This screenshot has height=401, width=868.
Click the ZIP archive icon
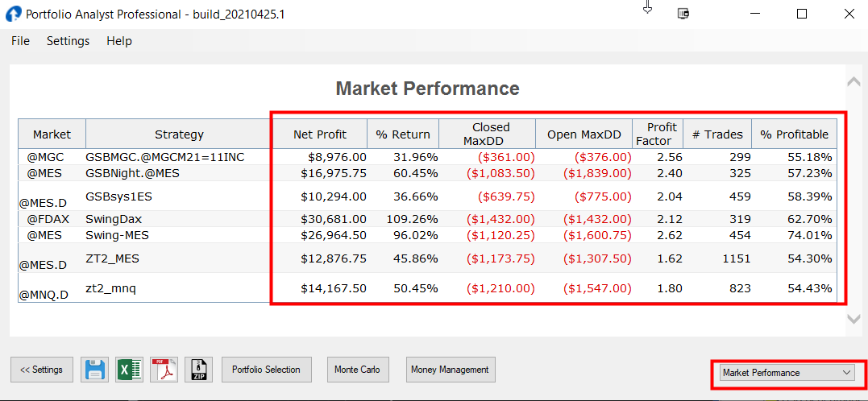[x=198, y=370]
